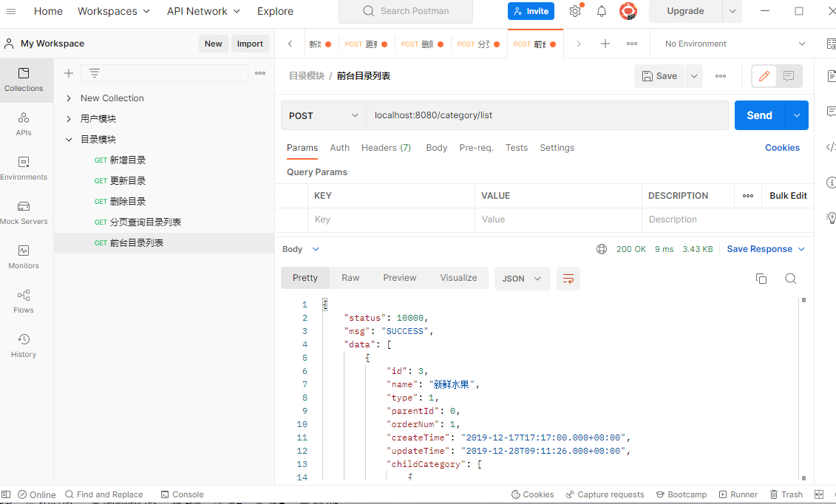
Task: Click the request URL field
Action: point(547,115)
